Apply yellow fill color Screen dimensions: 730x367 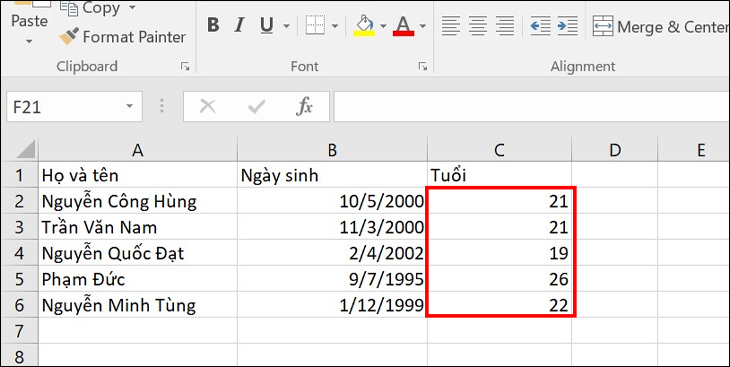[x=364, y=25]
